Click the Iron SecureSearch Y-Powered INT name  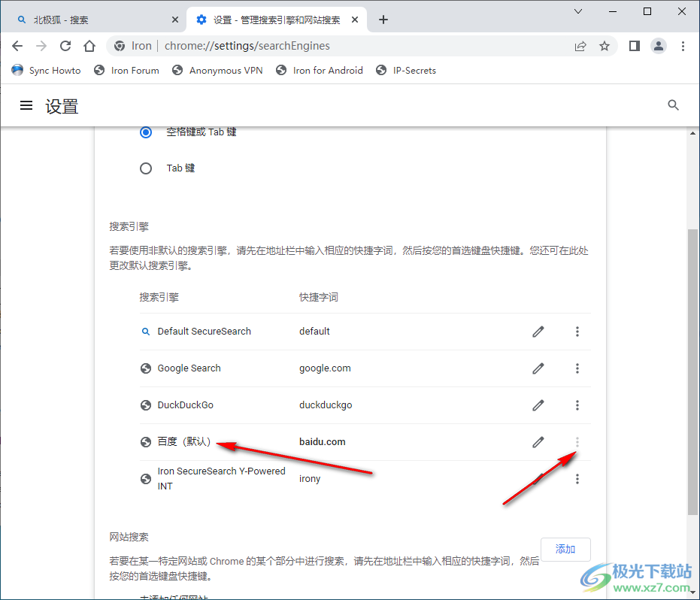[x=221, y=478]
